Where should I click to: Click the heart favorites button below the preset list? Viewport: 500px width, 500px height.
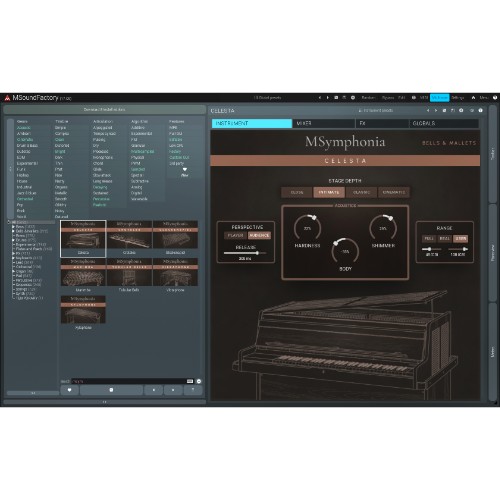69,390
